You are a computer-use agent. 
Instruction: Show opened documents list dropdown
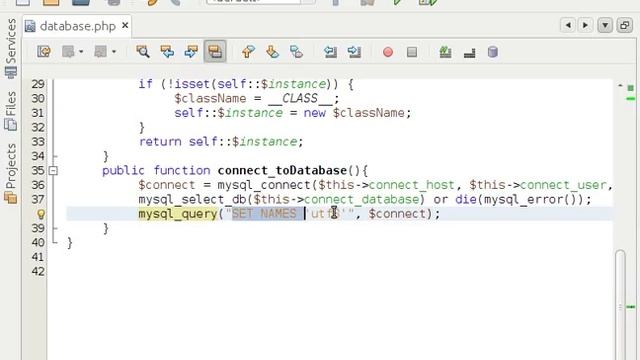[x=605, y=25]
